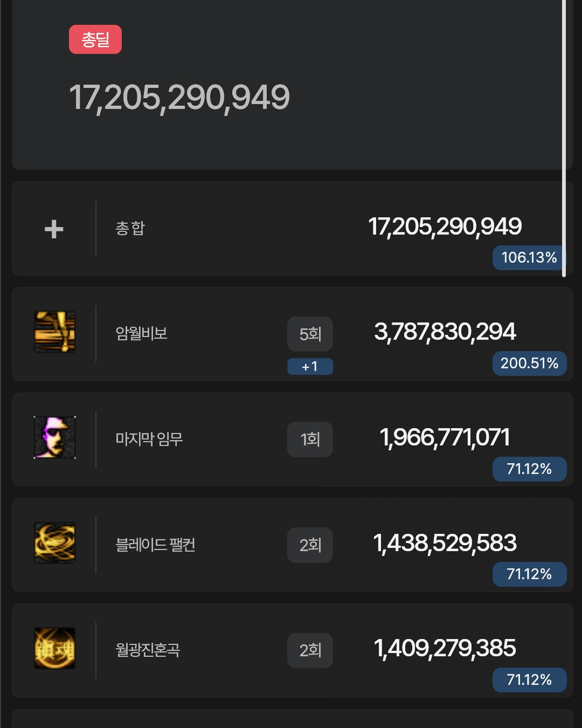This screenshot has height=728, width=582.
Task: Click the vertical scrollbar on the right
Action: (564, 139)
